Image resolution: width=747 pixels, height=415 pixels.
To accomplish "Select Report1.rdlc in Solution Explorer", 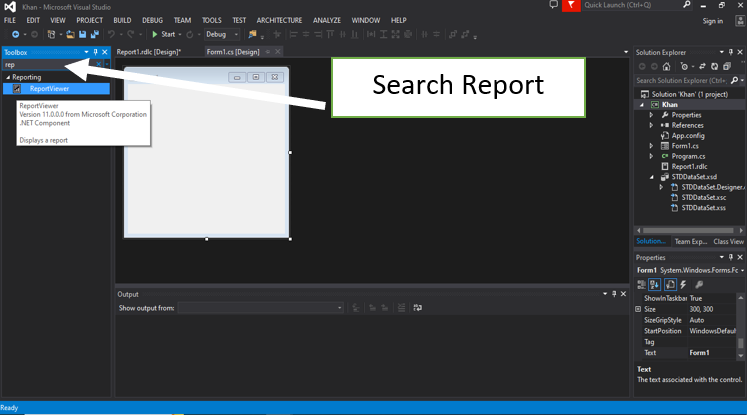I will (x=689, y=166).
